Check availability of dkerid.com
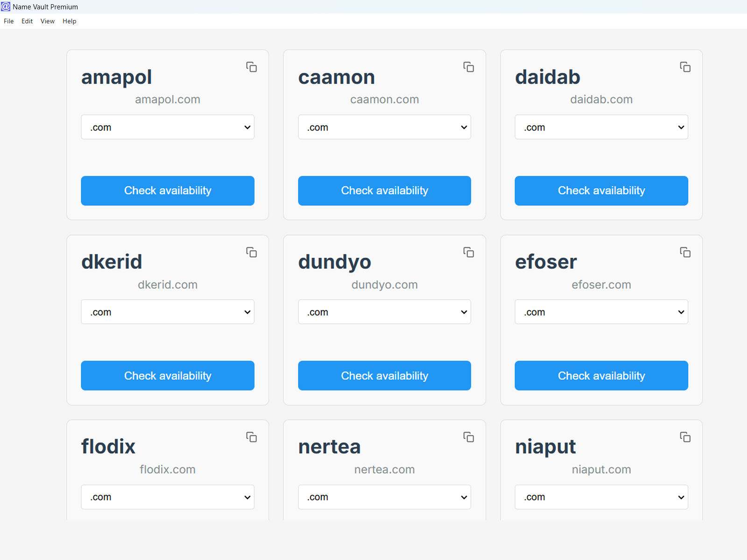The height and width of the screenshot is (560, 747). click(x=168, y=376)
